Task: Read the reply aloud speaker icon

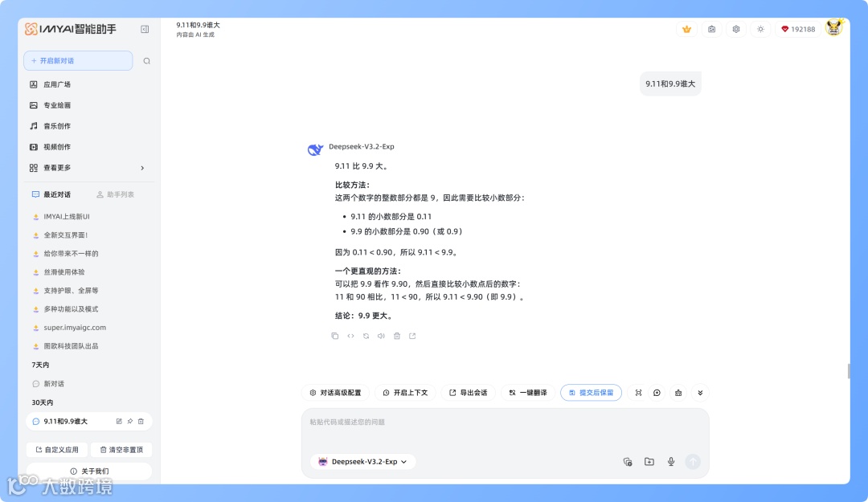Action: [x=382, y=336]
